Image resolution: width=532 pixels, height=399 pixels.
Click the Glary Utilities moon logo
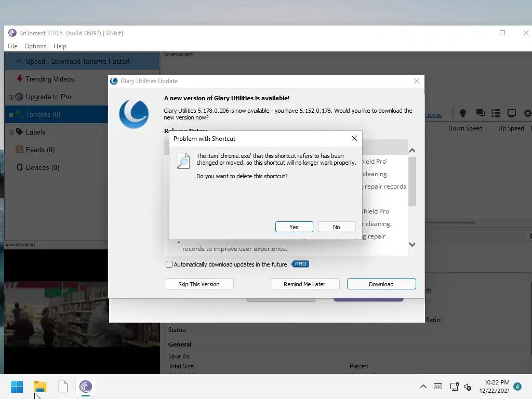134,114
